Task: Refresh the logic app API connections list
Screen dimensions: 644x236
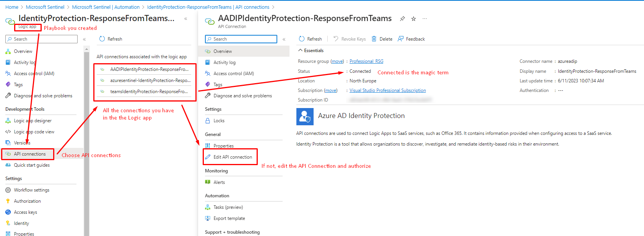Action: (x=111, y=39)
